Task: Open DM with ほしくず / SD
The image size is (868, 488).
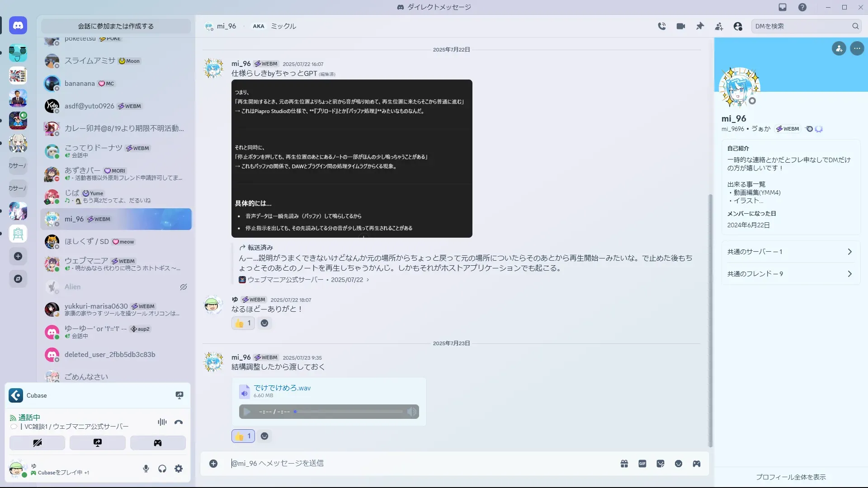Action: 87,242
